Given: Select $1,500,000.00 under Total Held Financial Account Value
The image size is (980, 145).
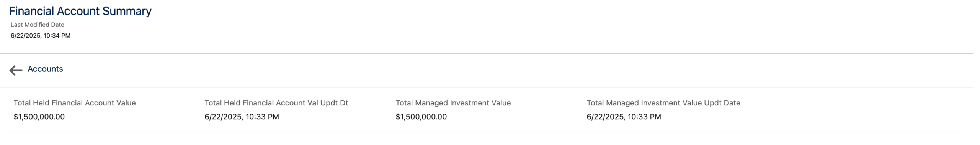Looking at the screenshot, I should 39,117.
